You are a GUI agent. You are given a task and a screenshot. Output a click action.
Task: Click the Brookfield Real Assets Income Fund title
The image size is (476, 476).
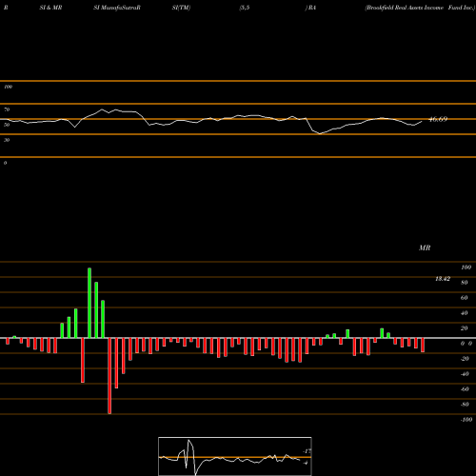pos(420,8)
